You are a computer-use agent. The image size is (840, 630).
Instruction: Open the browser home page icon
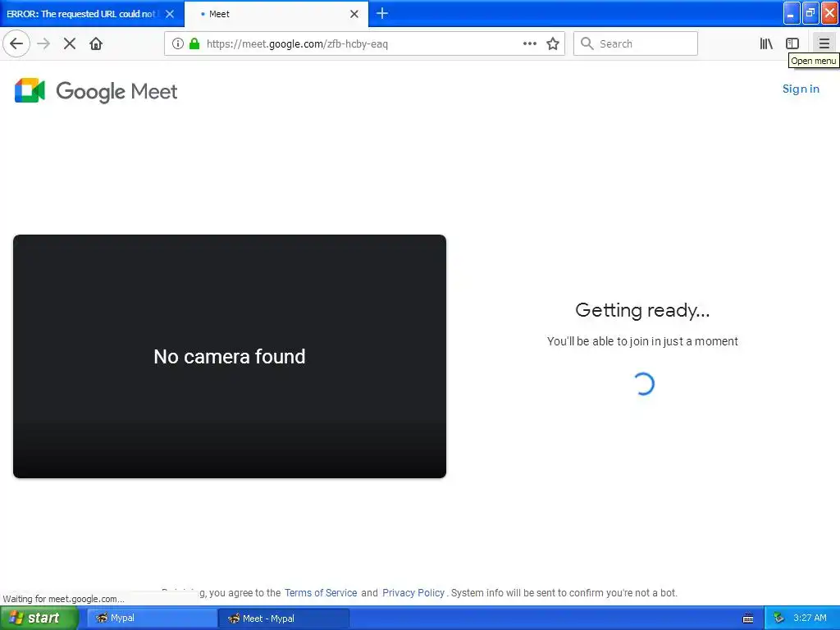pyautogui.click(x=96, y=43)
